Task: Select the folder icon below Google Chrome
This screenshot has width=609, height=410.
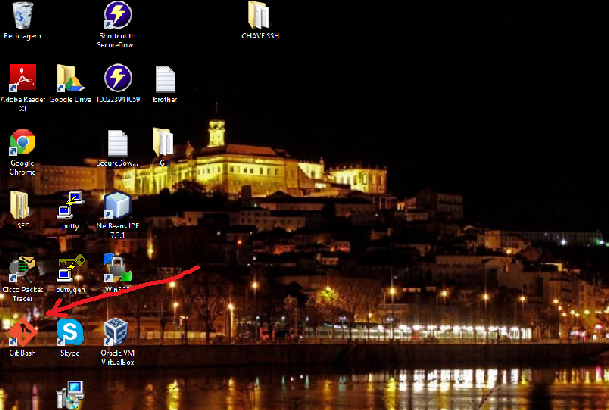Action: 20,205
